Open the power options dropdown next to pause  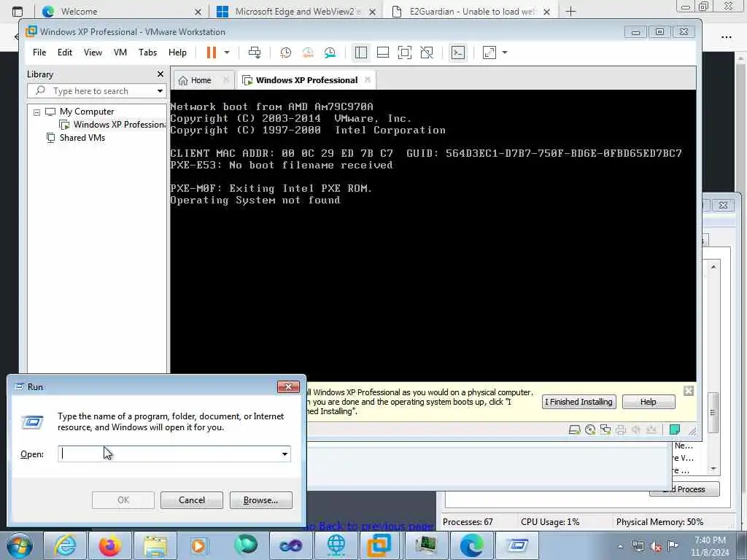coord(227,52)
